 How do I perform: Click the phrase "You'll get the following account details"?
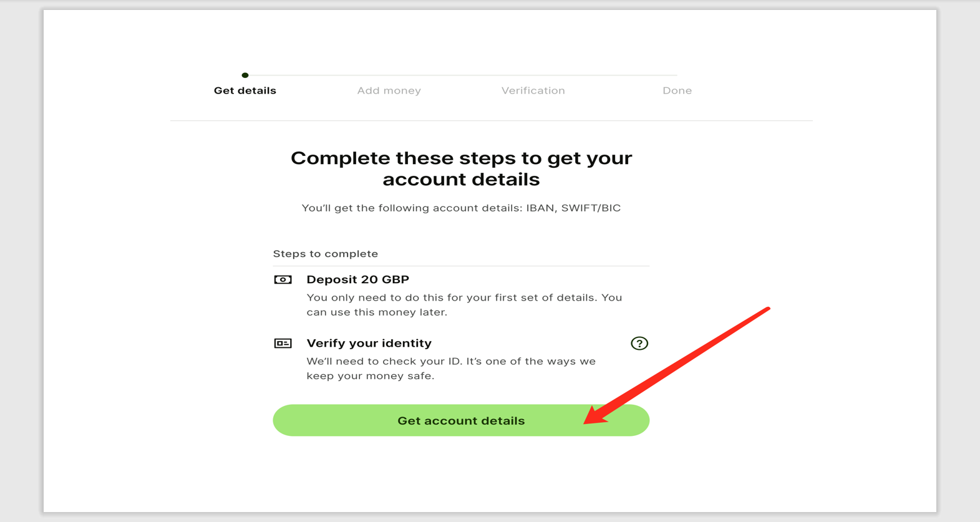410,208
